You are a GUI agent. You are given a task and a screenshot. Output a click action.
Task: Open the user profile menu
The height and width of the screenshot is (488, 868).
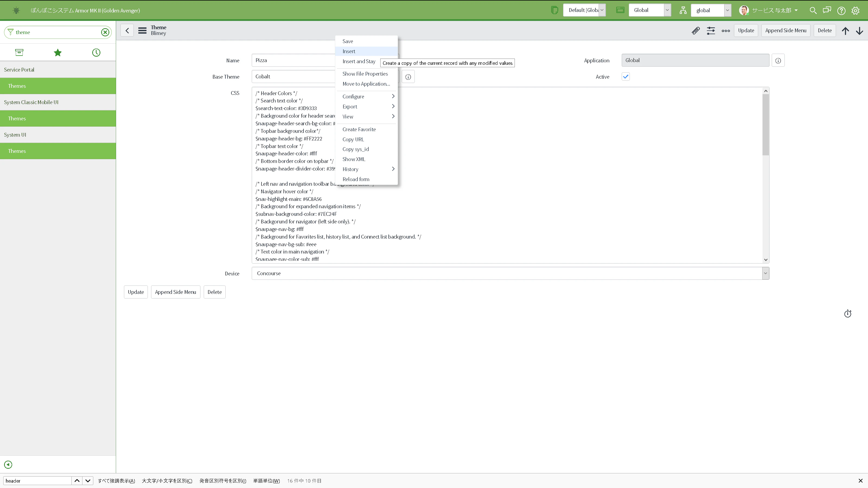pyautogui.click(x=769, y=11)
